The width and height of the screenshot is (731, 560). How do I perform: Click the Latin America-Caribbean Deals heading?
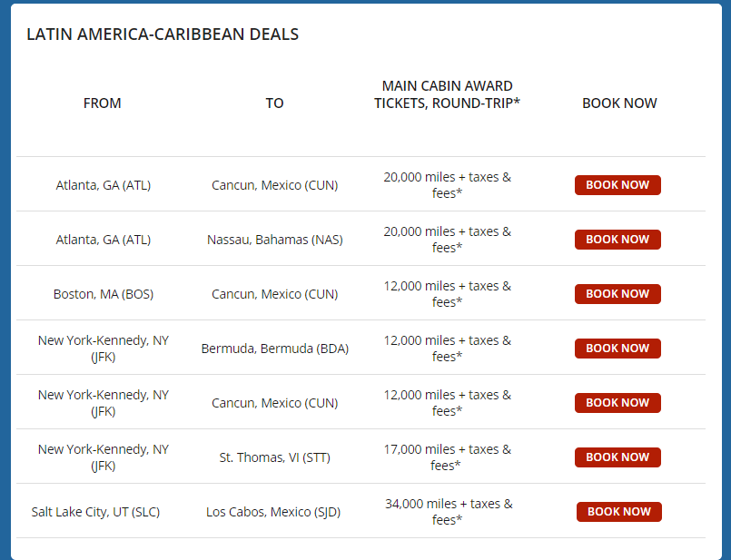point(163,34)
